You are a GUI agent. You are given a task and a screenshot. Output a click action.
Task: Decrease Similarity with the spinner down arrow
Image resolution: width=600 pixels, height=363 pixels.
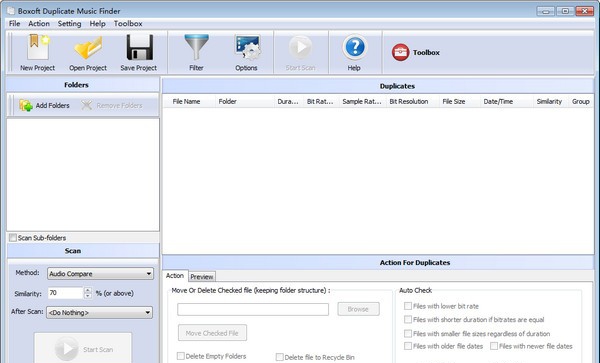pyautogui.click(x=88, y=296)
